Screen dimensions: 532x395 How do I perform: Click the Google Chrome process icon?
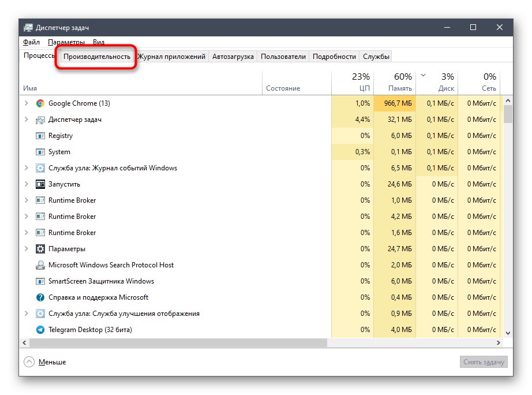40,103
